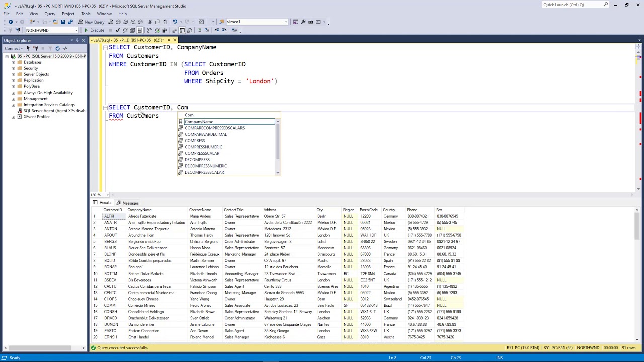Click the Navigate Backward icon
644x362 pixels.
coord(11,22)
